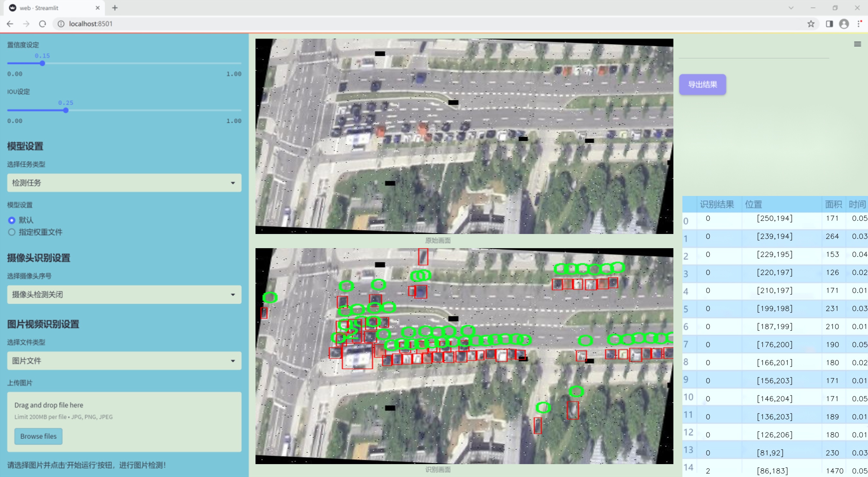Image resolution: width=868 pixels, height=477 pixels.
Task: Open the browser side panel icon
Action: [x=829, y=24]
